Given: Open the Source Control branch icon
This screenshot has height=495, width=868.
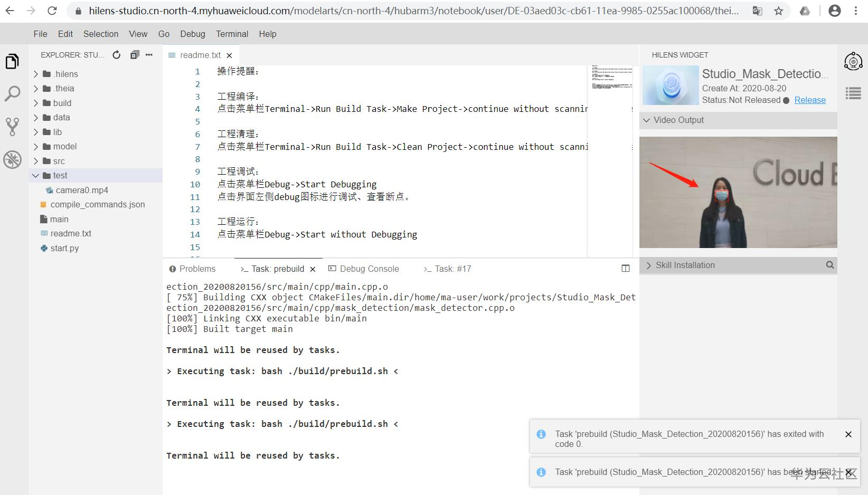Looking at the screenshot, I should (12, 127).
